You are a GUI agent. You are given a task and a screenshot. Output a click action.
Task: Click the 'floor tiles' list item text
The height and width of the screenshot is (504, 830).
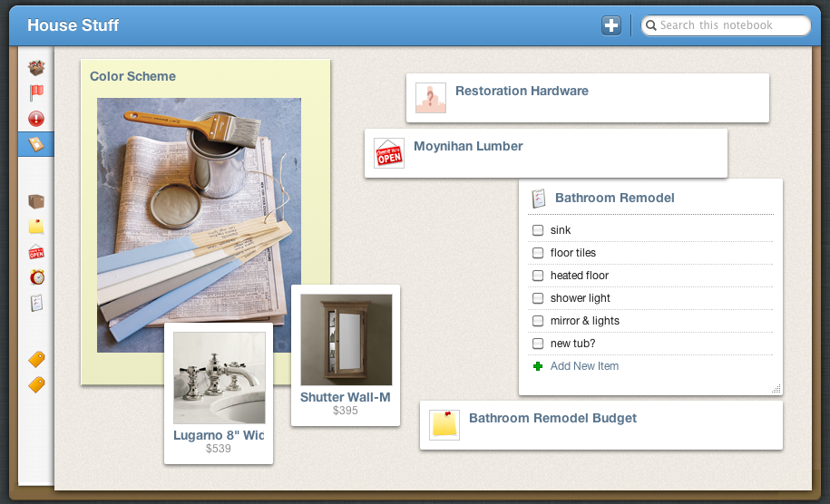tap(572, 253)
